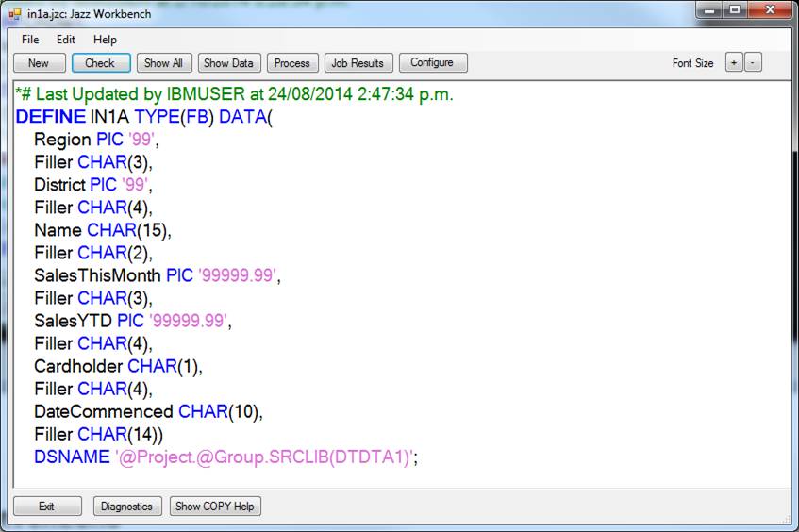Click the '@Project.@Group.SRCLIB(DTDTA1)' string
This screenshot has width=799, height=532.
pos(265,457)
